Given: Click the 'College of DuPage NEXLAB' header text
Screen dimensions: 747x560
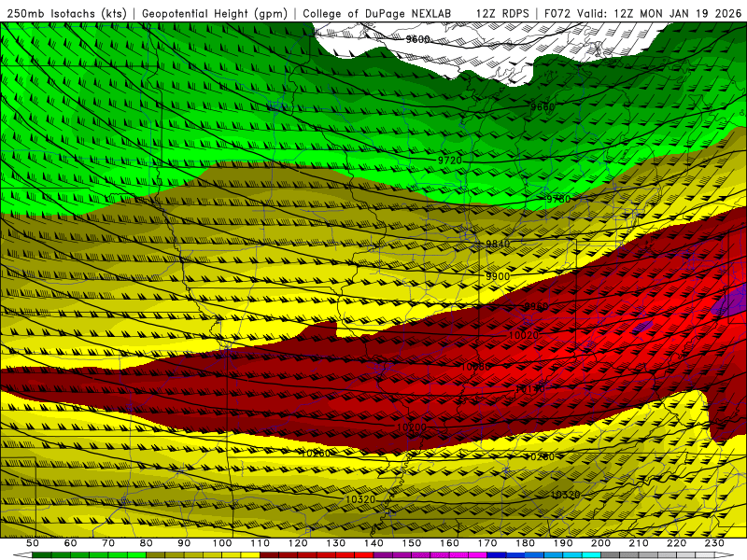Looking at the screenshot, I should coord(377,13).
